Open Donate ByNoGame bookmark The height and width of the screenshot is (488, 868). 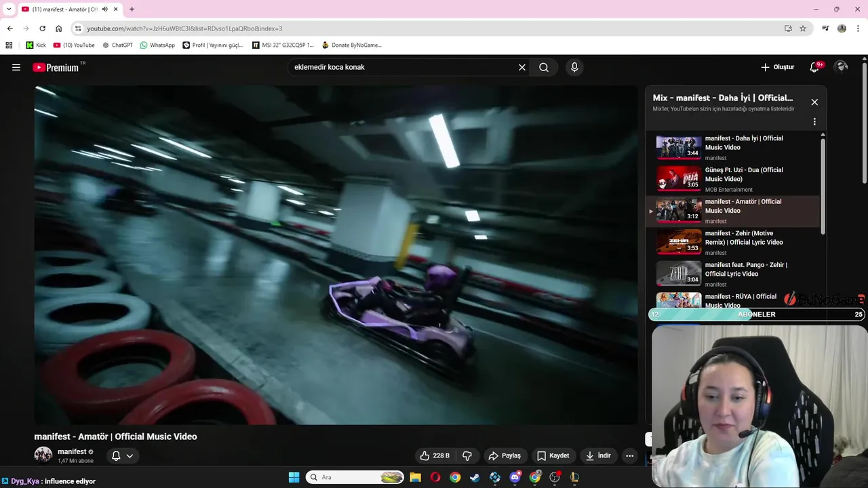352,45
